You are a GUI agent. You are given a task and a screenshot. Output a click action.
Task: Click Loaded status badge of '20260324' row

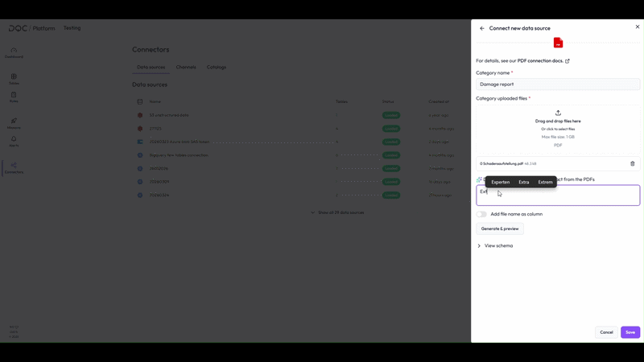click(391, 195)
